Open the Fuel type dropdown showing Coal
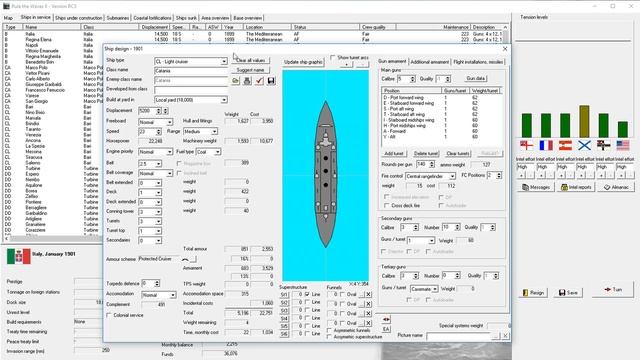640x360 pixels. coord(218,152)
